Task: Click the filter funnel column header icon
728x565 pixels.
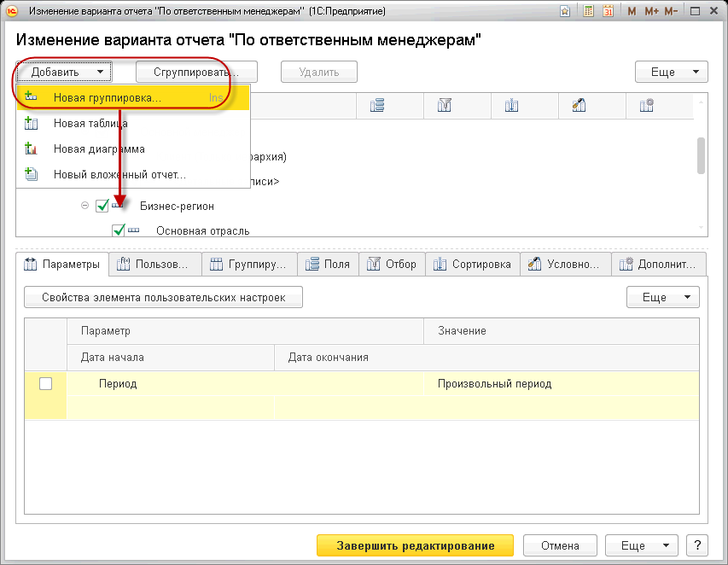Action: [444, 106]
